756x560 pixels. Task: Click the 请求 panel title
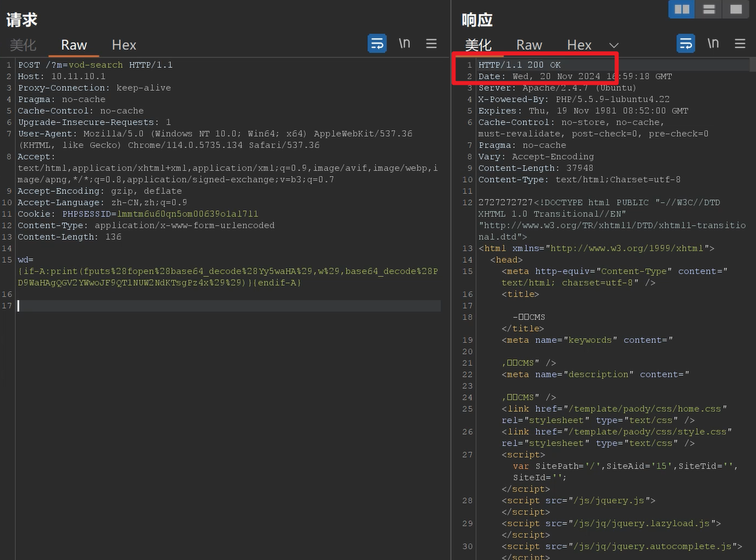coord(22,20)
